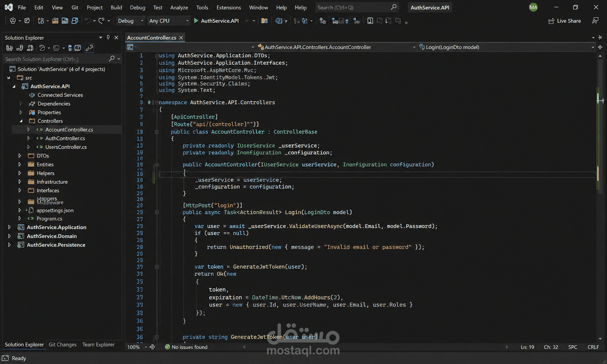Toggle the highlighted wrench icon in Solution Explorer toolbar
Image resolution: width=607 pixels, height=364 pixels.
click(x=89, y=48)
